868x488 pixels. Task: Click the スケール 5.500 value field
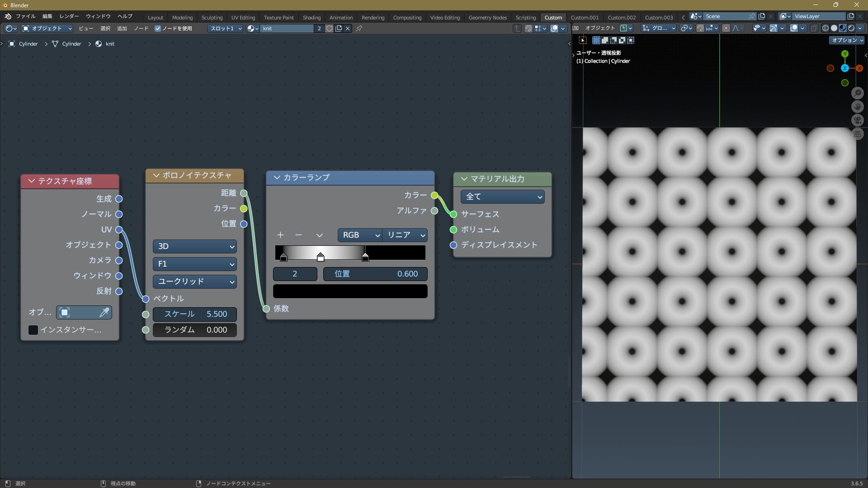pos(194,314)
